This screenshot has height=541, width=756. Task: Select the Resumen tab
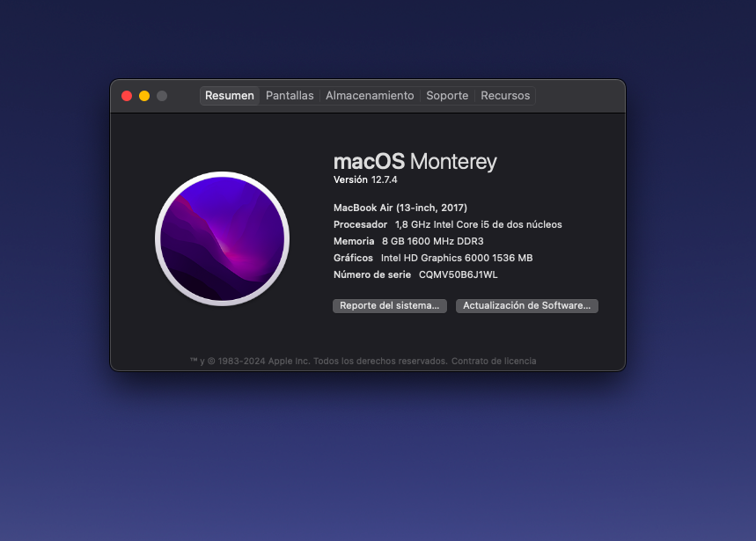(x=230, y=96)
